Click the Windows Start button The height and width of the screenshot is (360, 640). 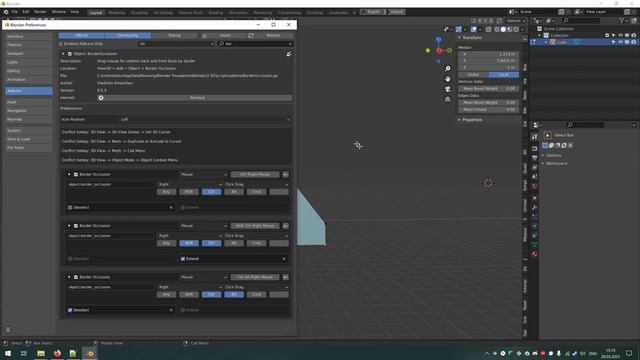8,353
